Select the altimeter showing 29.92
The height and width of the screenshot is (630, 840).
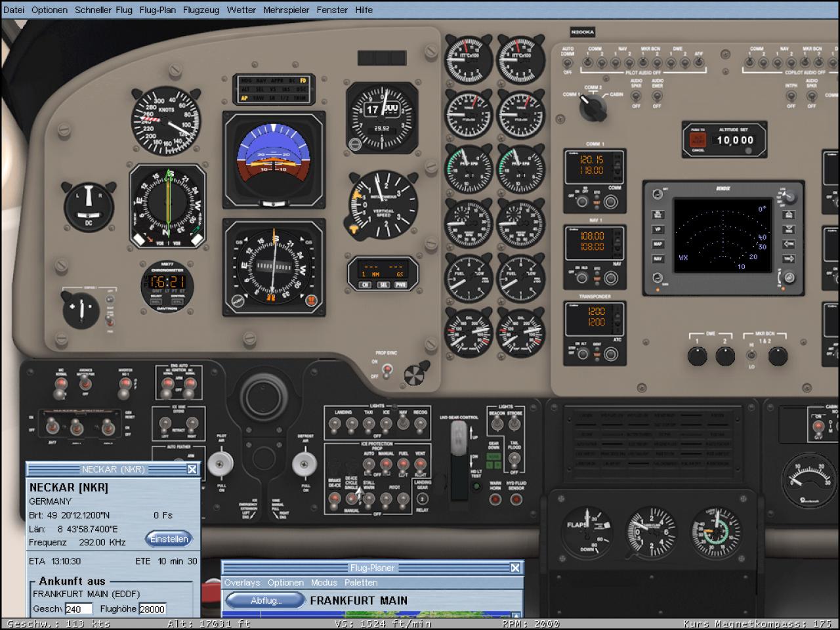click(x=382, y=117)
